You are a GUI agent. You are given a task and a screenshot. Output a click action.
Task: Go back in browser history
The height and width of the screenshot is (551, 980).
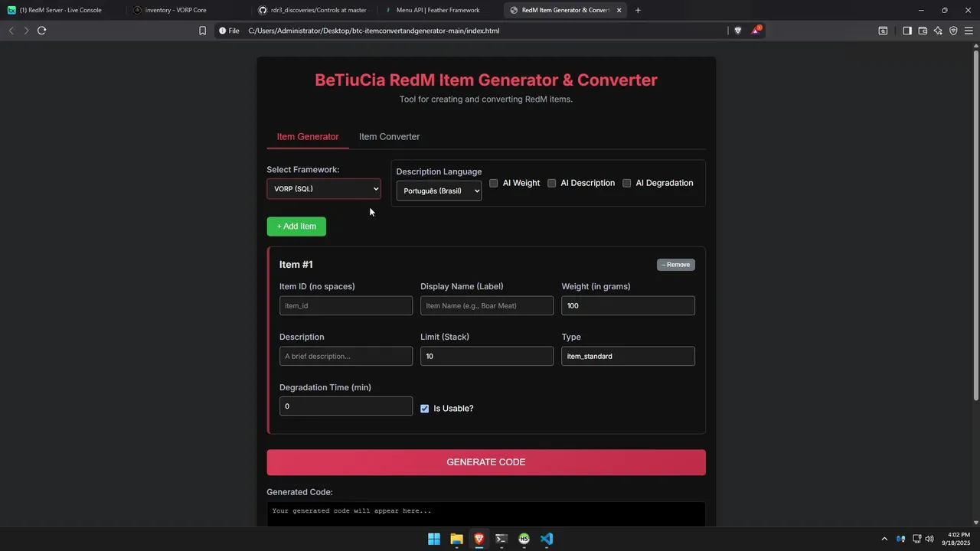tap(11, 31)
